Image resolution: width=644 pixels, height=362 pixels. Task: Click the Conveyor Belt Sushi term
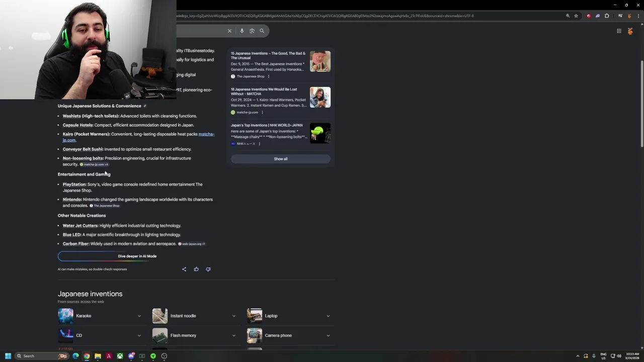point(83,149)
